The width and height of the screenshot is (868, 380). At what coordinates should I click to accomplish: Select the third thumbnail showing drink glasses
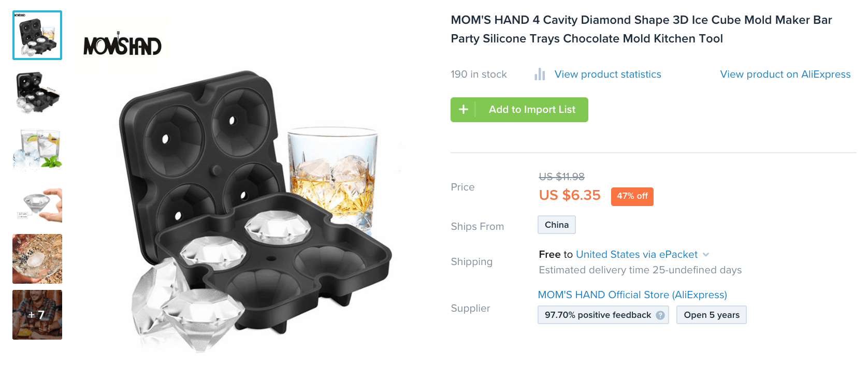coord(37,149)
